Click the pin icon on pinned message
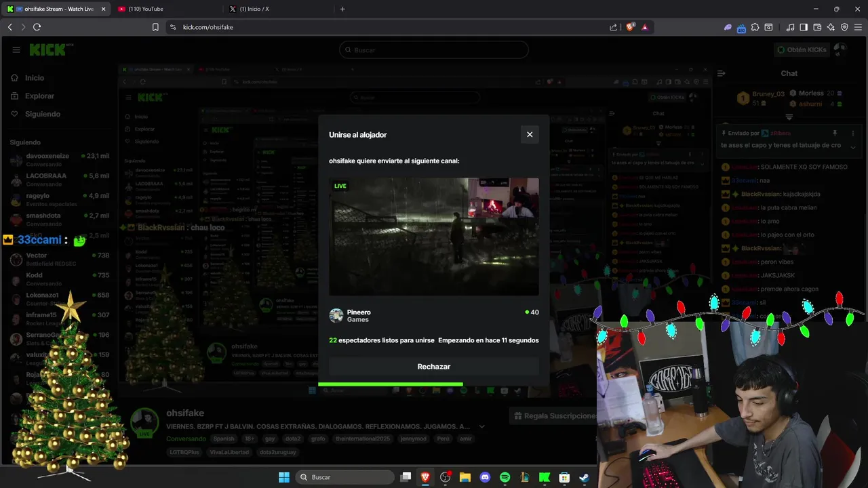 tap(835, 134)
